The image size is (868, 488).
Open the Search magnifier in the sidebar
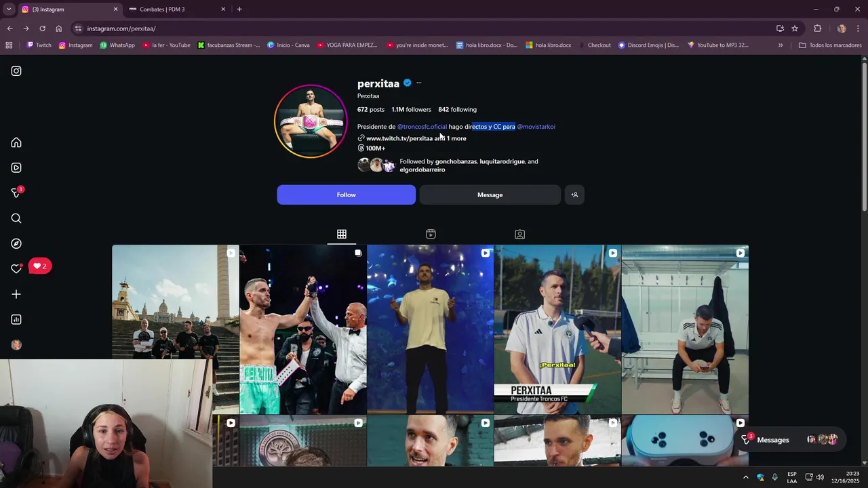click(x=16, y=218)
